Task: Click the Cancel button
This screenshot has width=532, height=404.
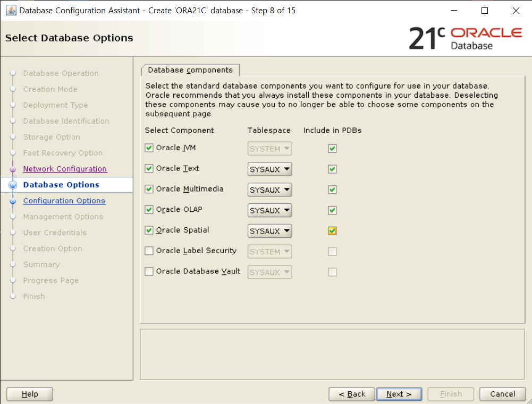Action: 502,394
